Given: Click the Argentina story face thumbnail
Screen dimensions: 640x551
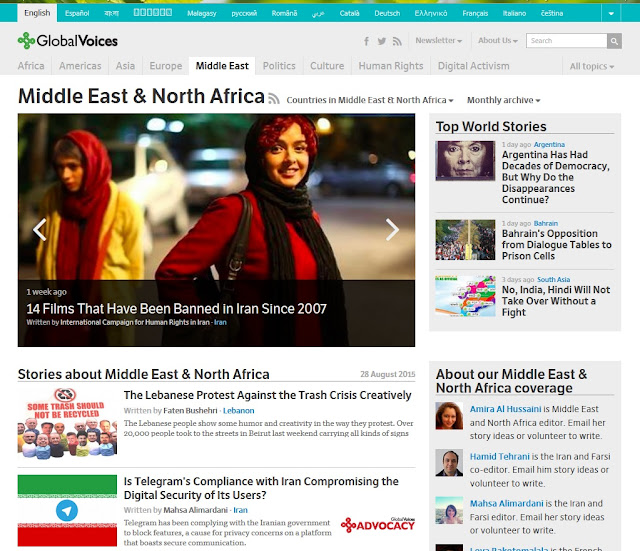Looking at the screenshot, I should point(465,161).
